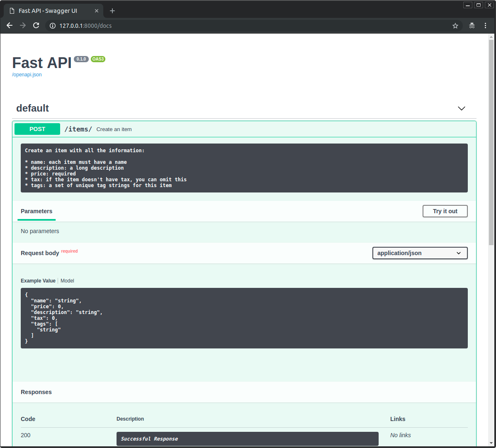Click the Try it out button

pos(445,211)
